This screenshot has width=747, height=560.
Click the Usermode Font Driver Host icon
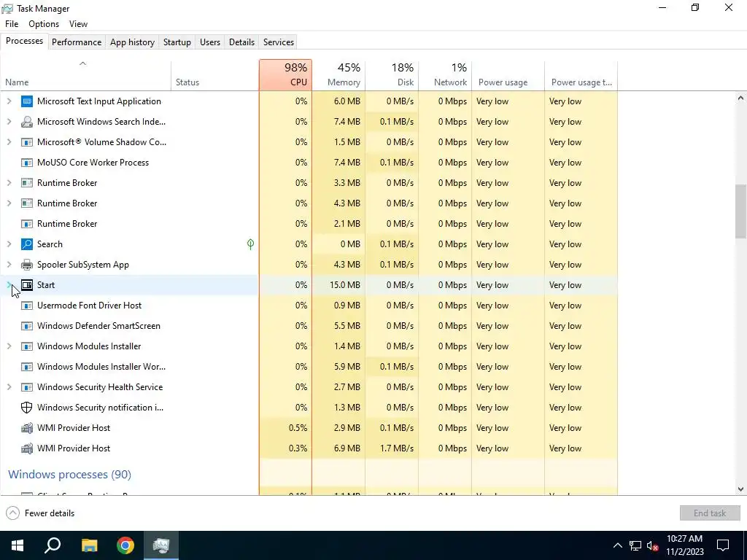[x=27, y=306]
